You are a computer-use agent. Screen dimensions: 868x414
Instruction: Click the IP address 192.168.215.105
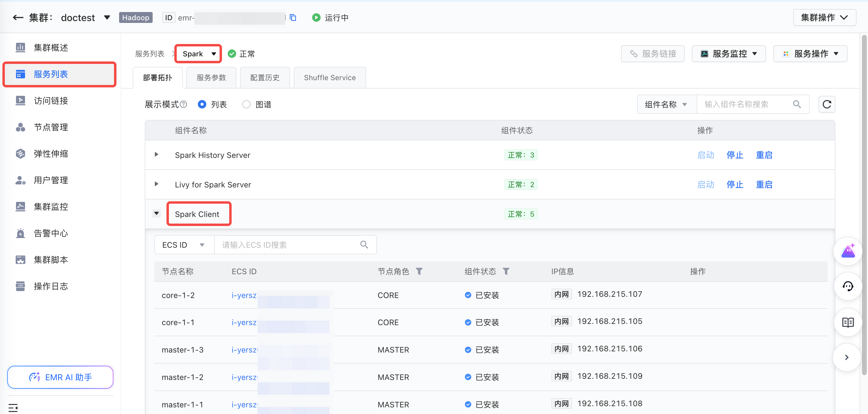click(610, 321)
